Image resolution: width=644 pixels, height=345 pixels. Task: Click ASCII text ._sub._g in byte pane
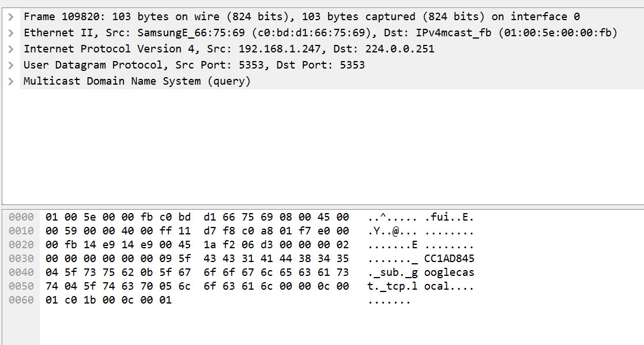pos(392,272)
